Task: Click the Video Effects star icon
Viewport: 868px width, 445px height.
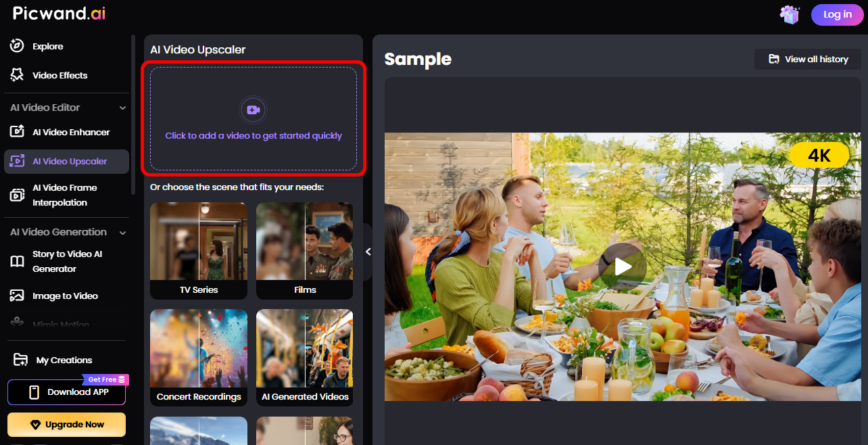Action: click(x=17, y=75)
